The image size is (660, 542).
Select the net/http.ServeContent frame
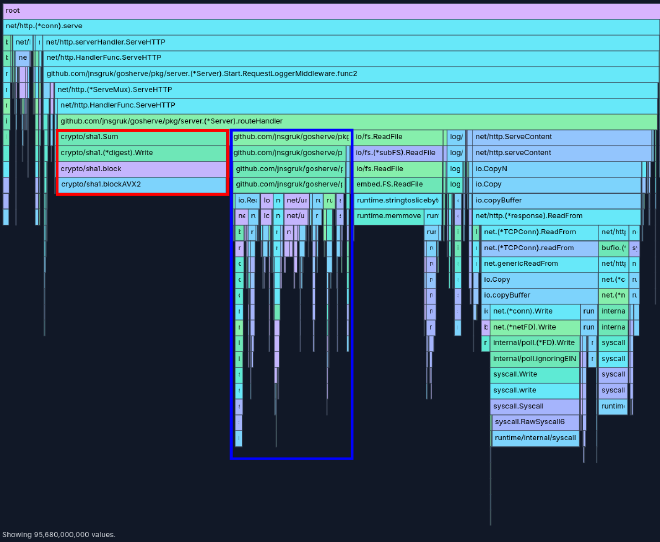click(x=562, y=137)
